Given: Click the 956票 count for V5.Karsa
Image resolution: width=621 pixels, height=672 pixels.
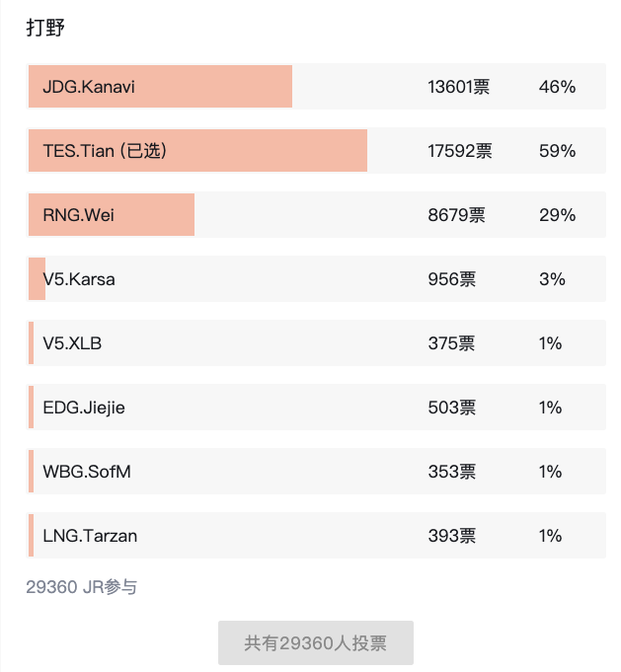Looking at the screenshot, I should coord(451,279).
